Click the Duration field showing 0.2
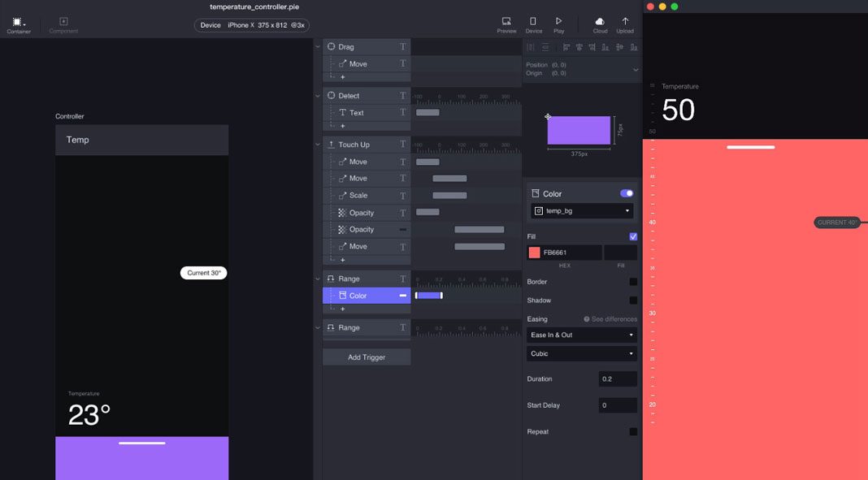This screenshot has height=480, width=868. point(618,378)
